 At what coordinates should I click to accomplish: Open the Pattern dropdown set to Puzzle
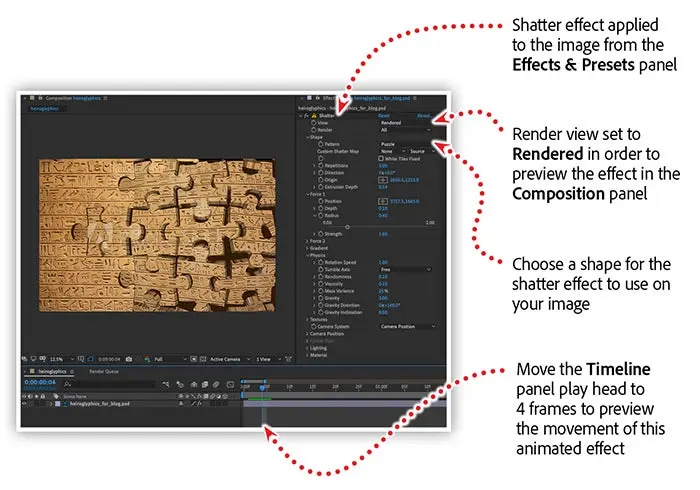[x=405, y=144]
